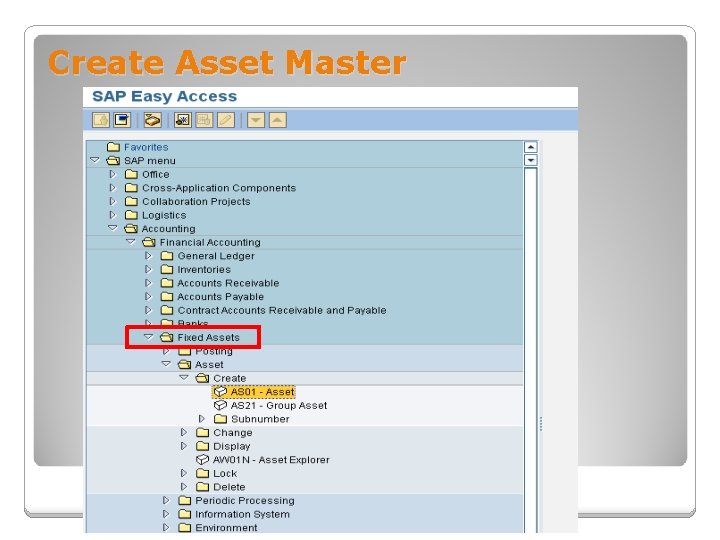720x540 pixels.
Task: Click the Collaboration Projects folder icon
Action: click(x=131, y=201)
